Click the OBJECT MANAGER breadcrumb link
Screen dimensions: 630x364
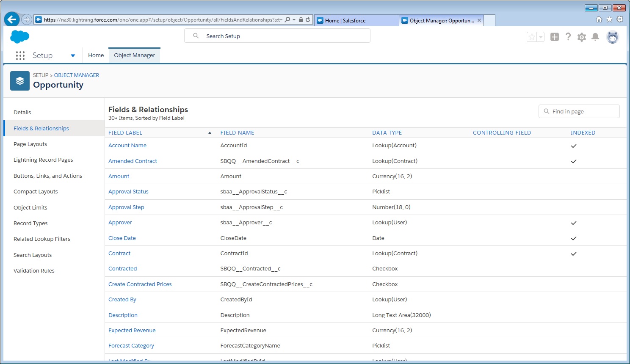[x=77, y=75]
